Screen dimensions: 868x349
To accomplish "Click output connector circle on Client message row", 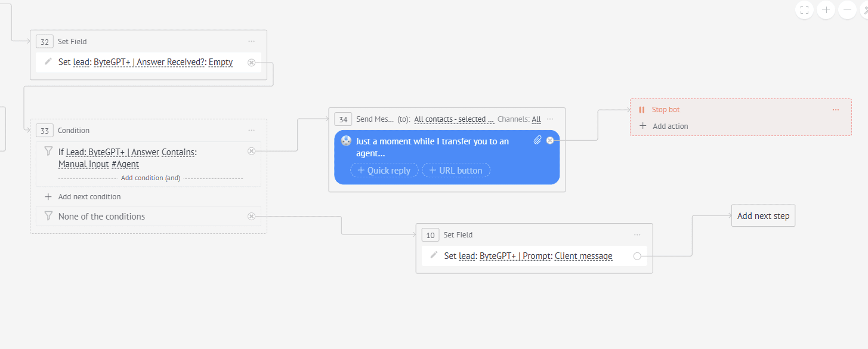I will (x=637, y=256).
